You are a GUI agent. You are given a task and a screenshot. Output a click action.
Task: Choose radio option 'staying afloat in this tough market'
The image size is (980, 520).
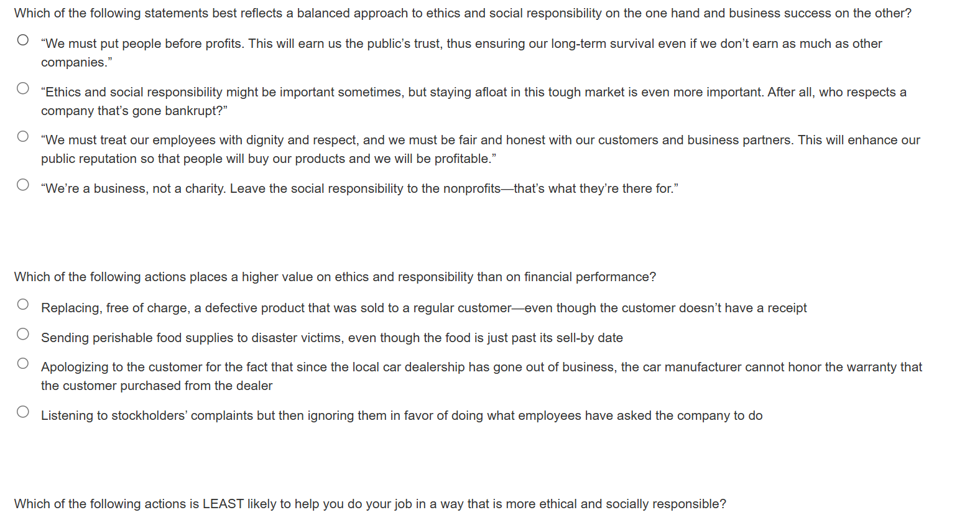click(23, 88)
